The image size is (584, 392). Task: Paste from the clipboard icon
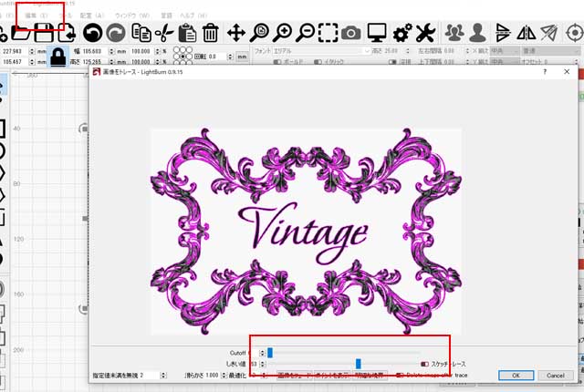[x=187, y=33]
